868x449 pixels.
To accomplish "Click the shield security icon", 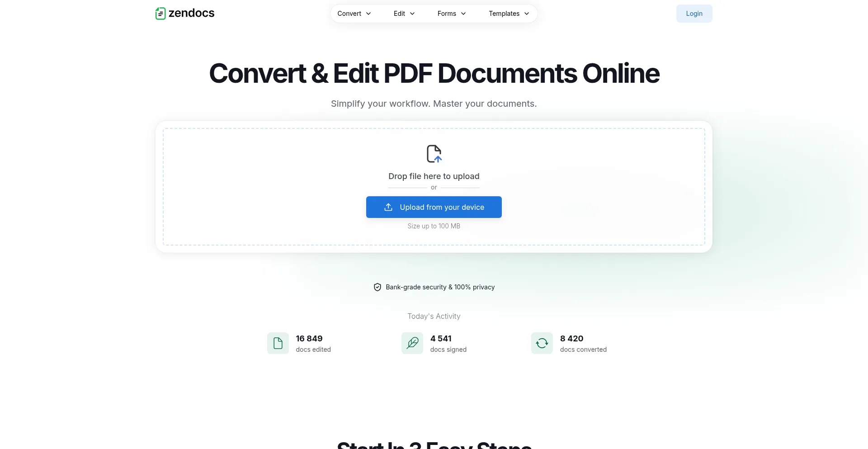I will (377, 287).
